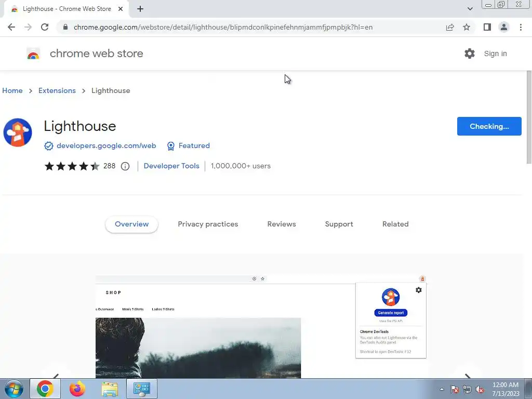Click Action Center flag tray icon

[455, 389]
